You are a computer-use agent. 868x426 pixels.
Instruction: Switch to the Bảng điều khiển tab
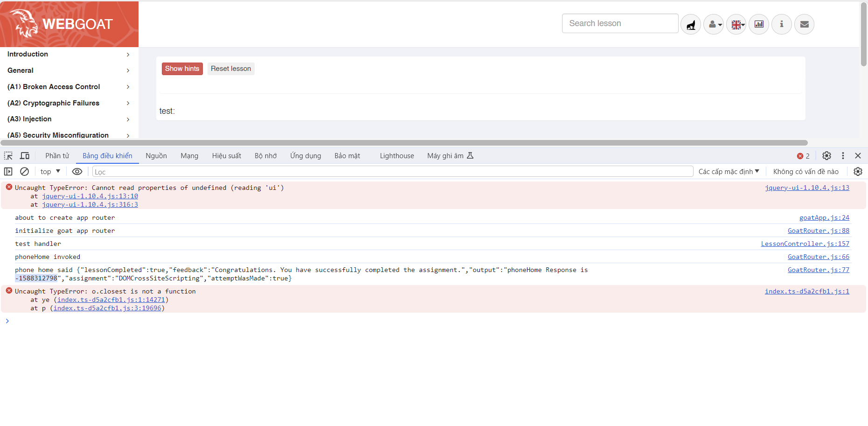pos(107,156)
